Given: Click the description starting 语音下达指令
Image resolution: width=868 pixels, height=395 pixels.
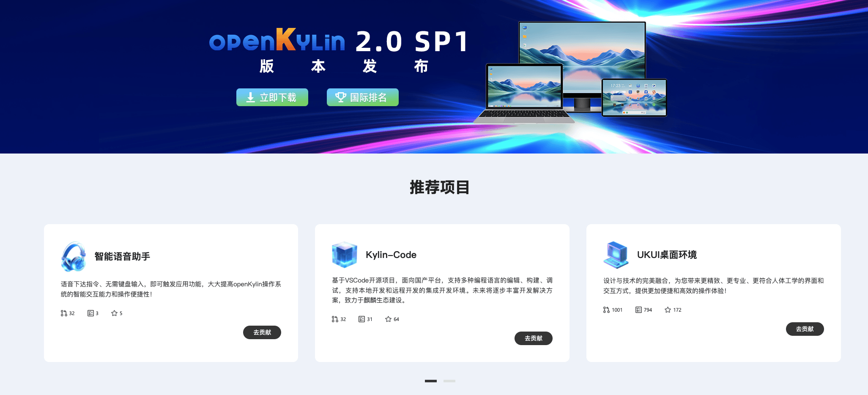Looking at the screenshot, I should click(x=171, y=289).
